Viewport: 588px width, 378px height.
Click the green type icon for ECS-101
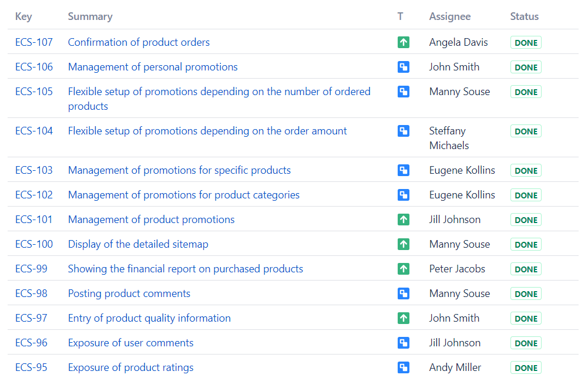403,220
